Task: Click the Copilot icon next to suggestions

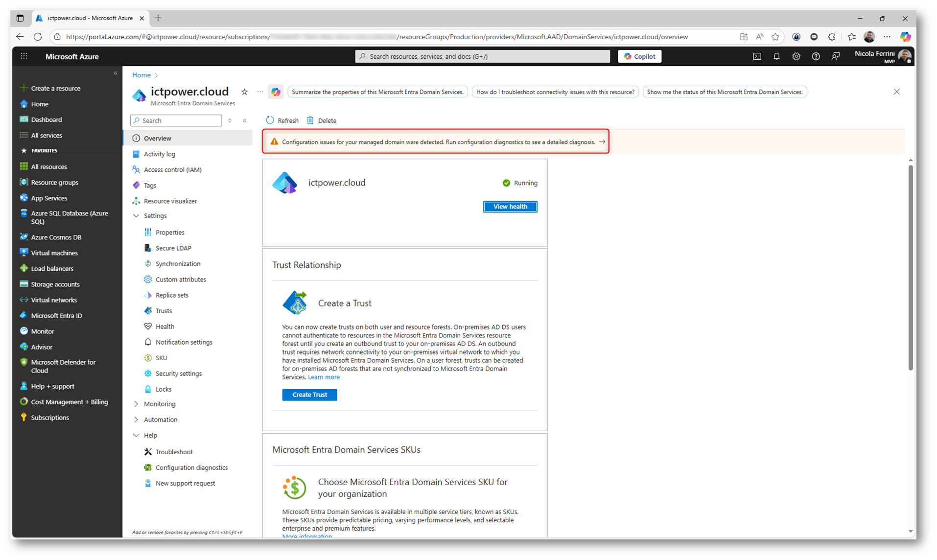Action: (276, 92)
